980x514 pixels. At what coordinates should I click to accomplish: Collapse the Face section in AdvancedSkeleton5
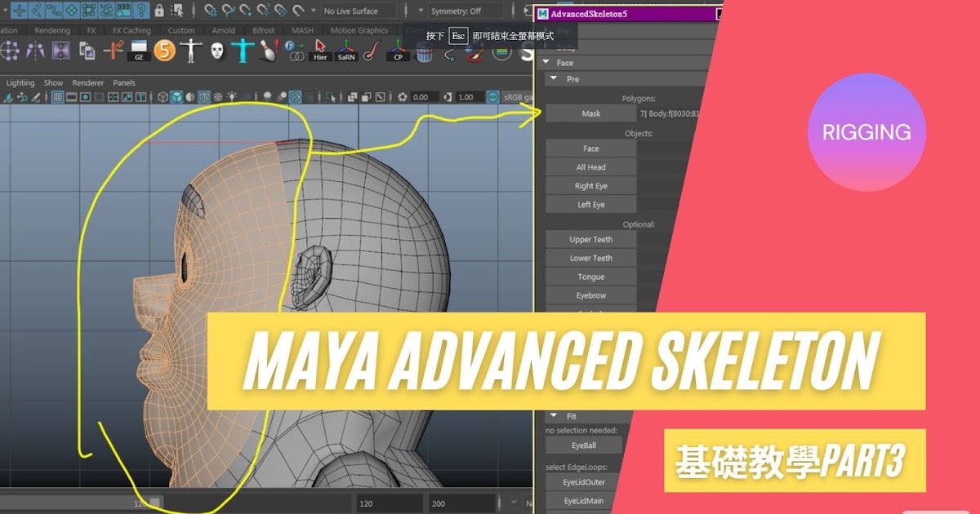[545, 63]
